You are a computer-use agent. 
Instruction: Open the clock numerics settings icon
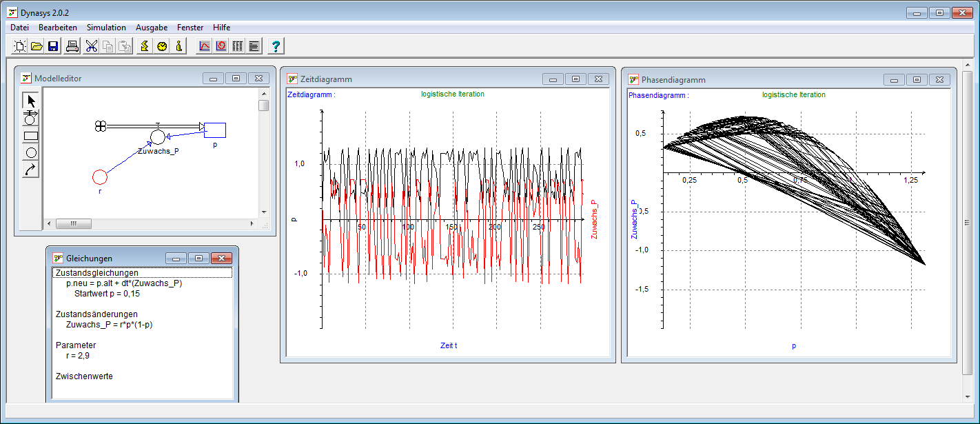[162, 46]
